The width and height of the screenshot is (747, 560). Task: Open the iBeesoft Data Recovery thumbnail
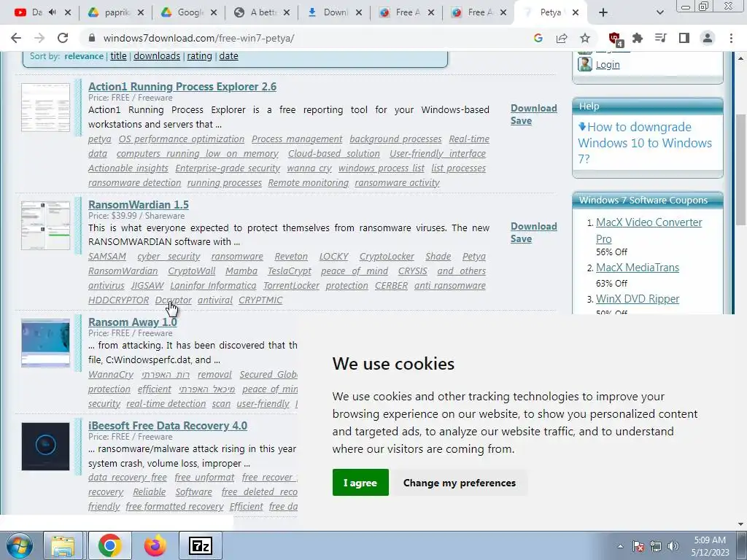46,446
